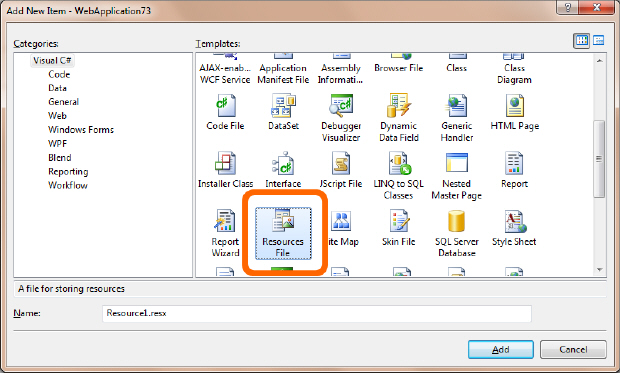Image resolution: width=620 pixels, height=373 pixels.
Task: Open the Code category
Action: point(59,74)
